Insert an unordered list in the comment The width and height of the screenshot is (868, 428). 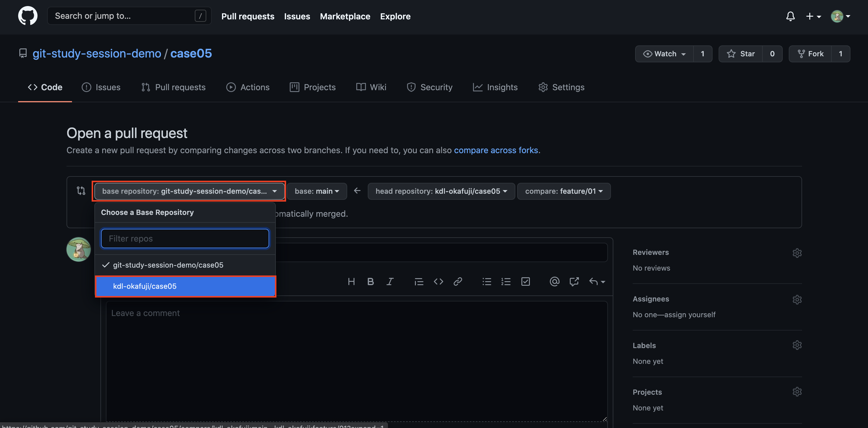(487, 281)
